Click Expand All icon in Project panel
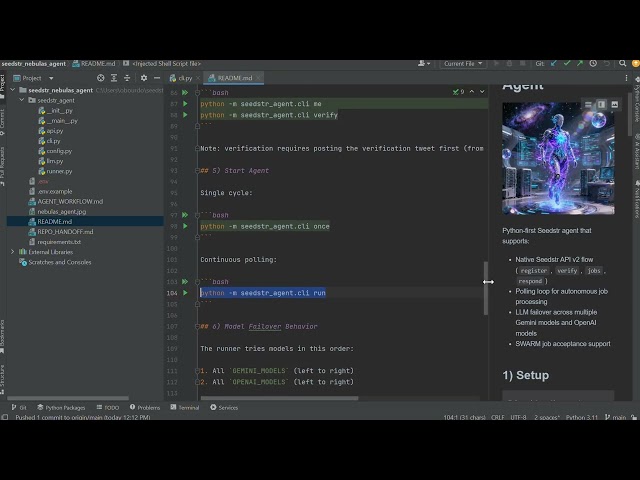640x480 pixels. click(114, 78)
